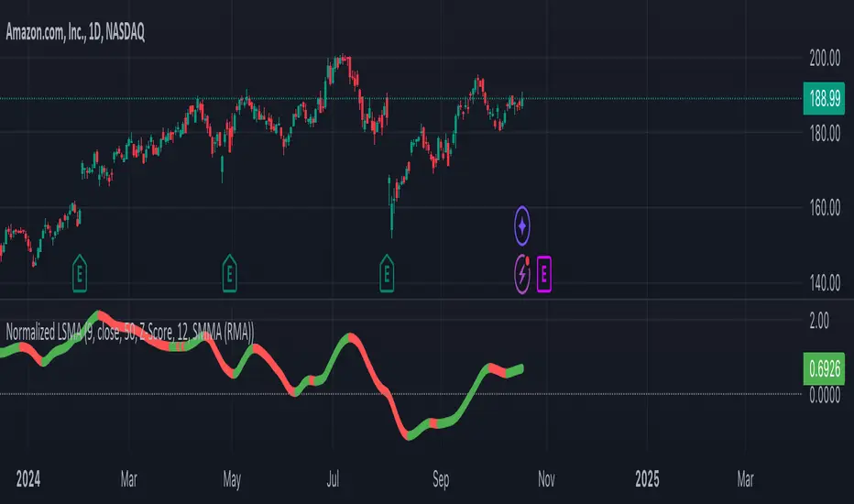
Task: Click the 0.6926 indicator value label
Action: point(824,369)
